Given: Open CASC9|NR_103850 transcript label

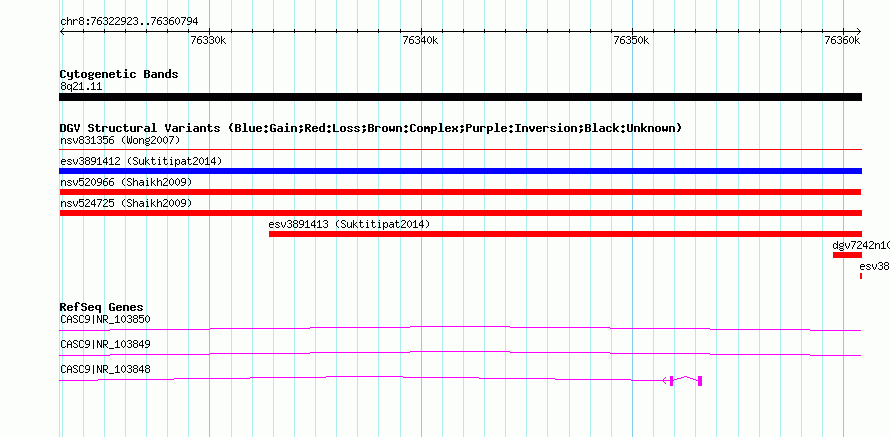Looking at the screenshot, I should [x=105, y=319].
